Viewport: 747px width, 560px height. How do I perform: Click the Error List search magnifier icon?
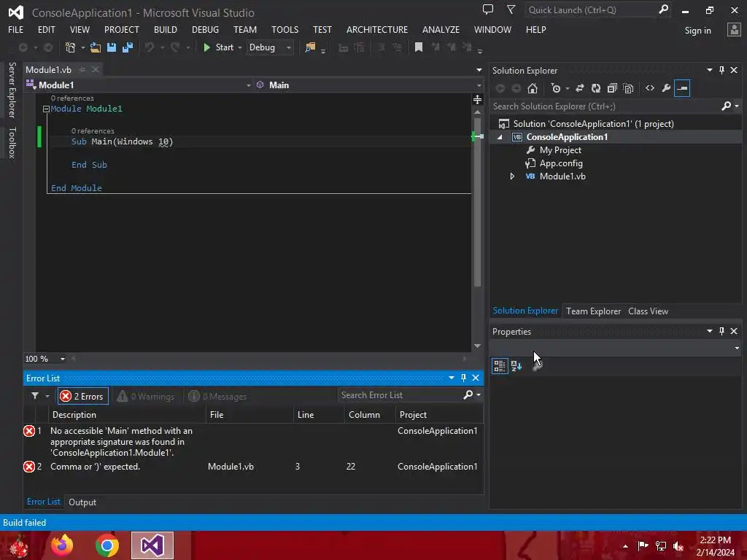click(x=468, y=394)
